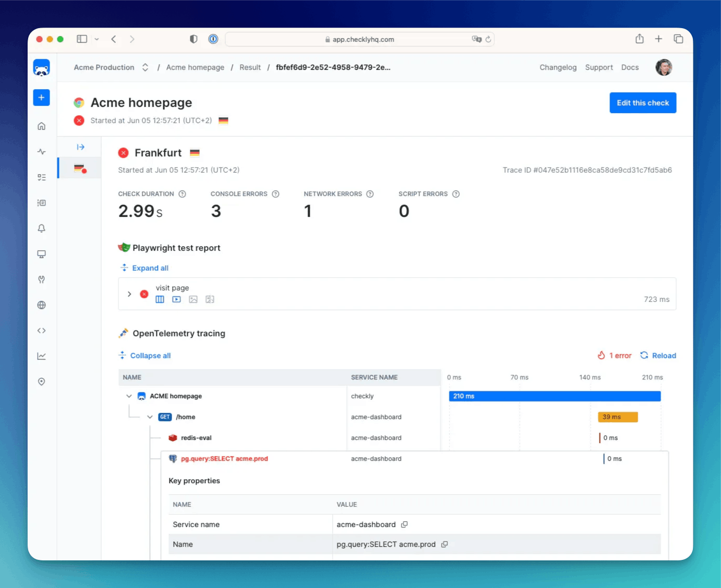Click the Safari share icon
Image resolution: width=721 pixels, height=588 pixels.
pyautogui.click(x=640, y=39)
